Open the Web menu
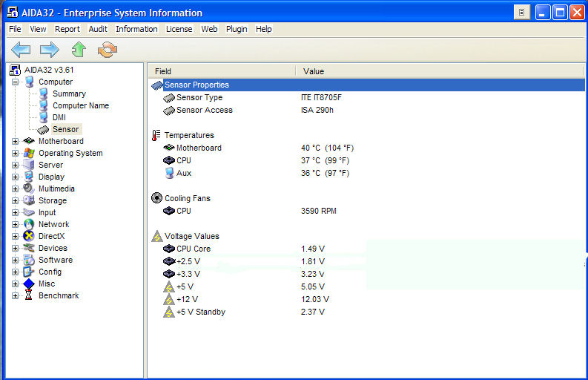This screenshot has width=588, height=380. 209,29
